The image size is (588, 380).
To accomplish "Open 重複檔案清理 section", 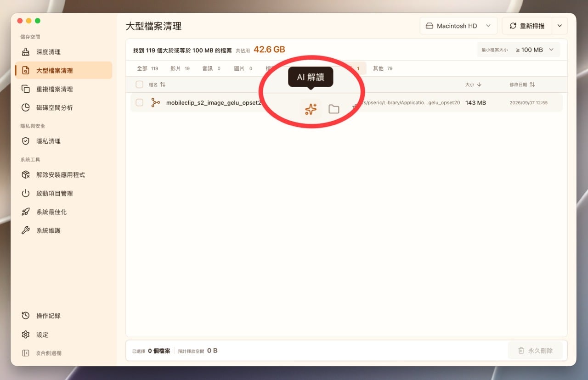I will point(63,89).
